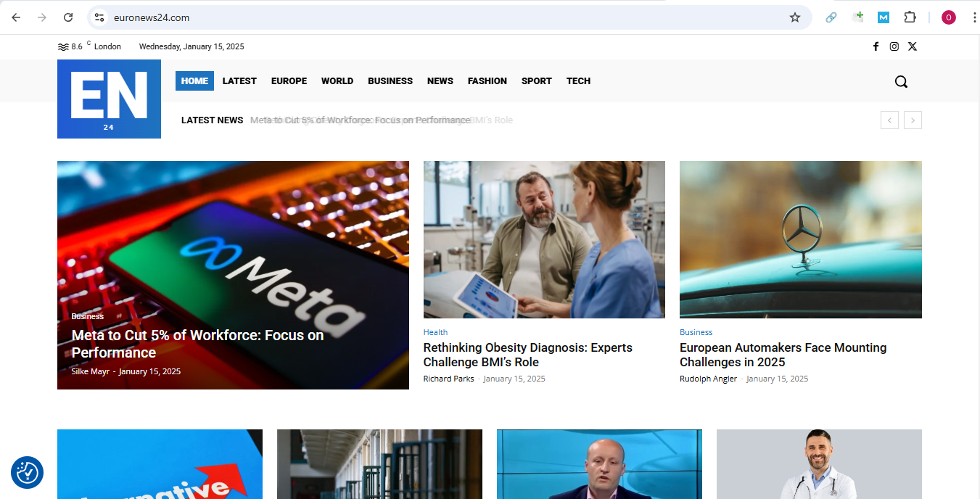
Task: Show previous latest news item
Action: pos(889,120)
